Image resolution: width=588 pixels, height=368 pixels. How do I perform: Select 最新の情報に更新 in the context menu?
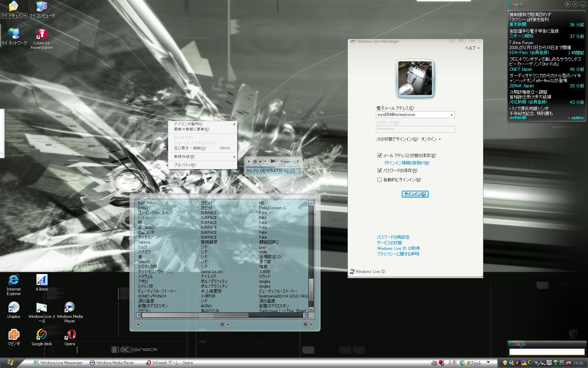(203, 129)
